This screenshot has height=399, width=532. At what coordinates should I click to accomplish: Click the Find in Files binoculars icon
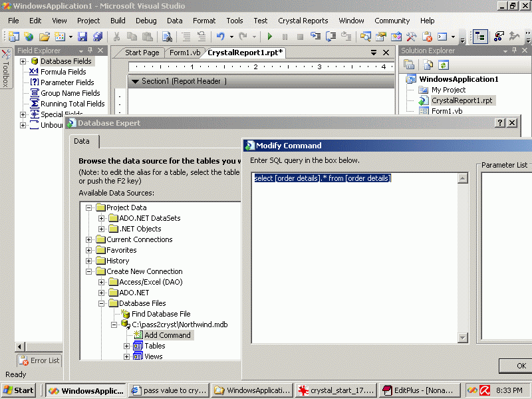click(167, 37)
